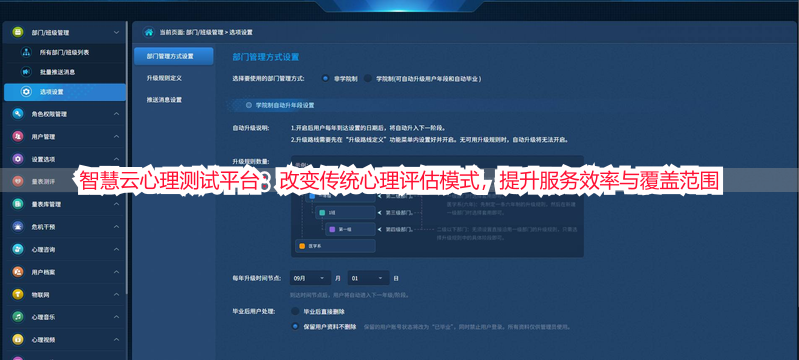The height and width of the screenshot is (360, 799).
Task: Expand the 心理音乐 chevron
Action: 116,317
